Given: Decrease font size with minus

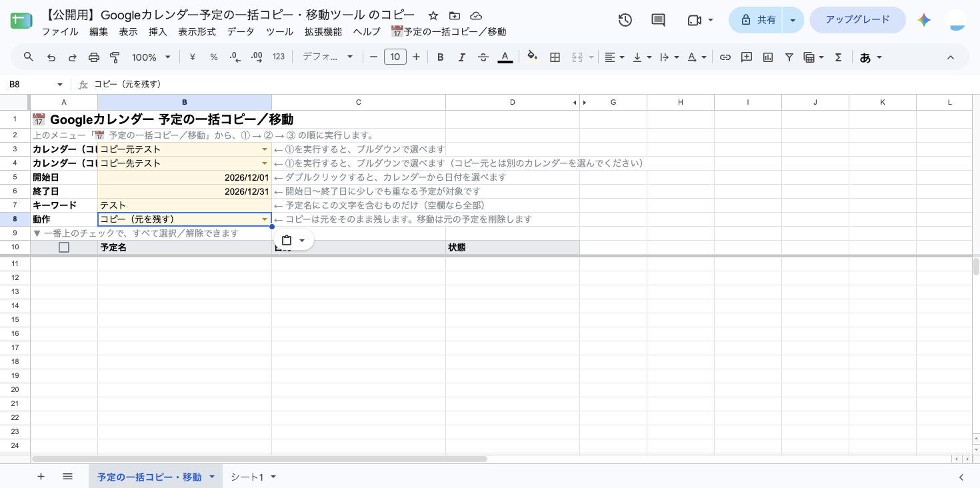Looking at the screenshot, I should click(x=373, y=57).
